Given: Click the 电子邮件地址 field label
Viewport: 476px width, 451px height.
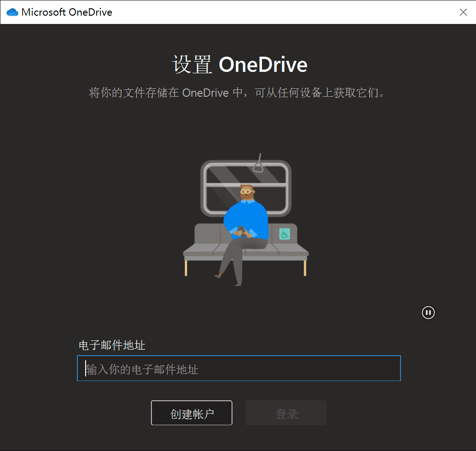Looking at the screenshot, I should [112, 346].
